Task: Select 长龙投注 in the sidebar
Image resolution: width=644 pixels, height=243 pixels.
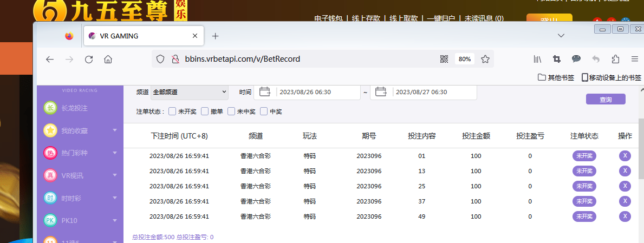Action: [x=74, y=108]
